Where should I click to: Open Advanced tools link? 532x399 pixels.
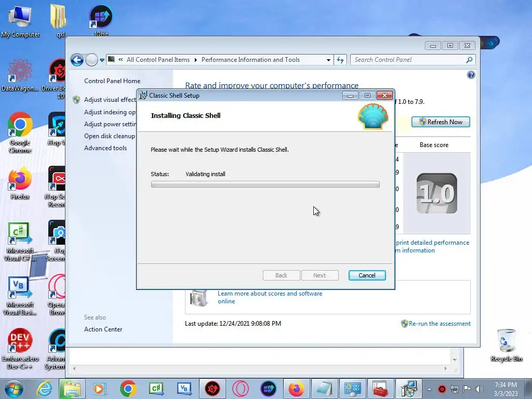tap(105, 148)
